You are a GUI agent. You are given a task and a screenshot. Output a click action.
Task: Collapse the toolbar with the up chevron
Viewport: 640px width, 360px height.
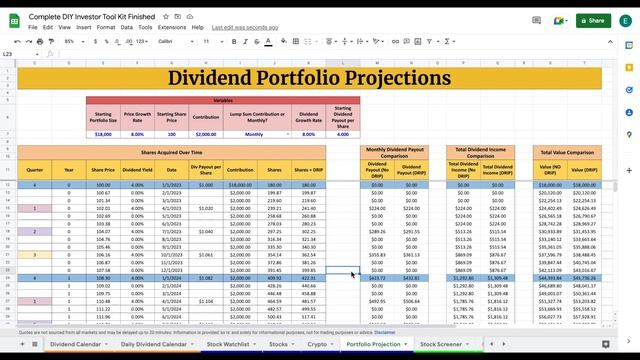point(610,42)
